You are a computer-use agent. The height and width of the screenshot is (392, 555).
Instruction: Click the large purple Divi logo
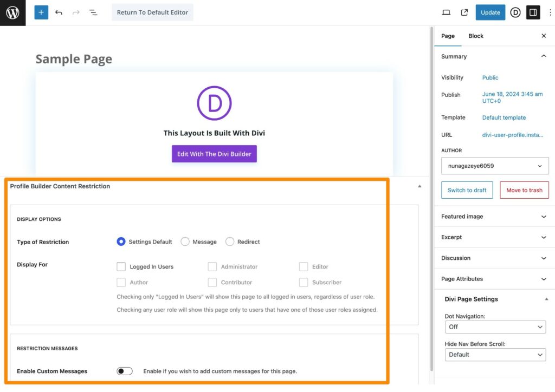214,103
